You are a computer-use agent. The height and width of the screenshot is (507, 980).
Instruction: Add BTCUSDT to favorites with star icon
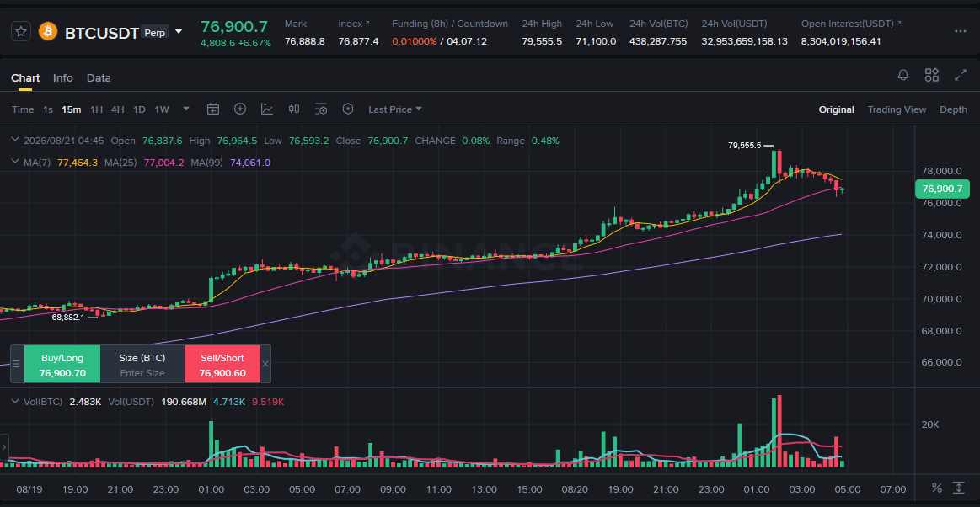(21, 31)
